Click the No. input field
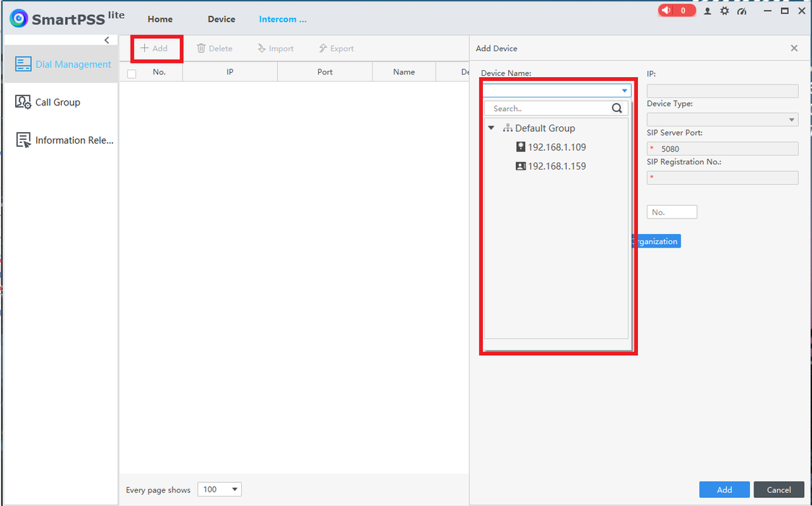This screenshot has width=812, height=506. pos(672,211)
